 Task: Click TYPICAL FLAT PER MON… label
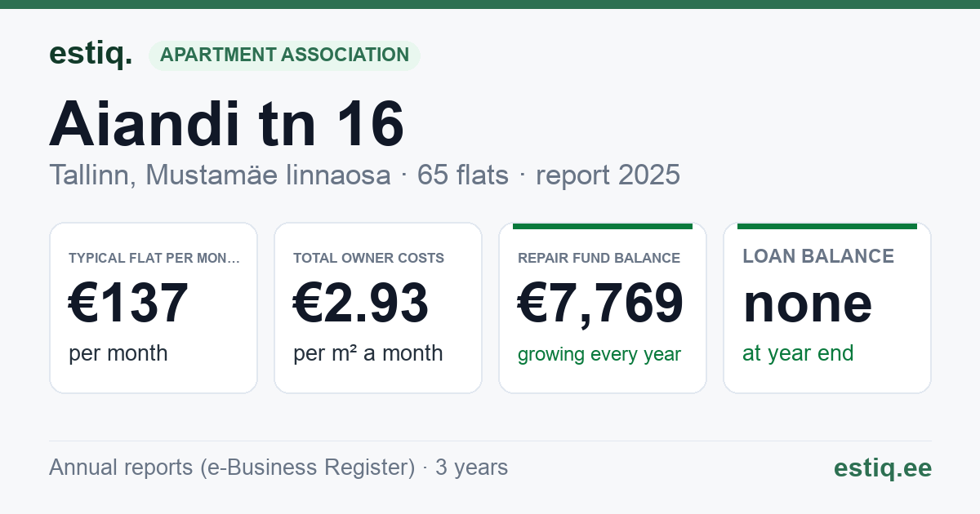[154, 258]
